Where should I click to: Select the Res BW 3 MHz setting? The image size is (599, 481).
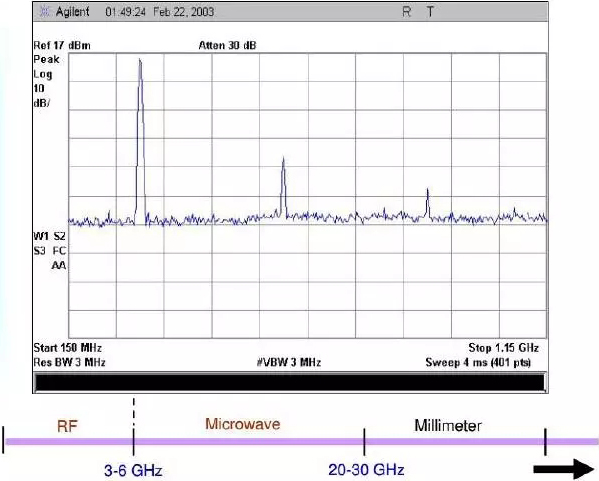(x=69, y=362)
